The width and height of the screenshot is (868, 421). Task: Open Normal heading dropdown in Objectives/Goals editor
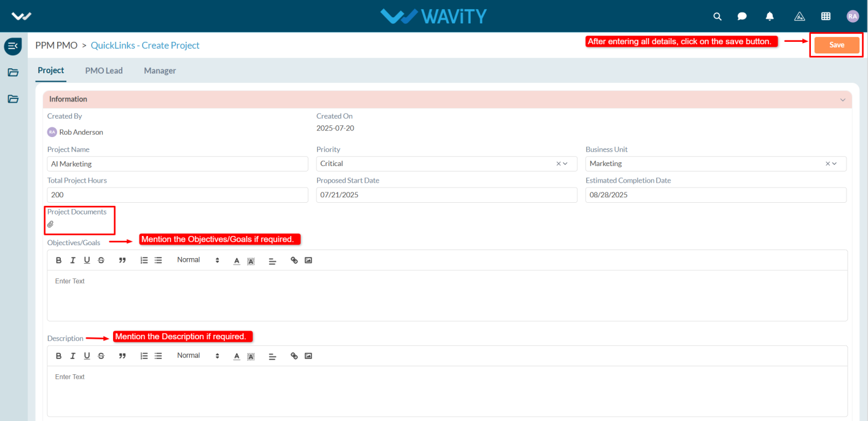198,260
